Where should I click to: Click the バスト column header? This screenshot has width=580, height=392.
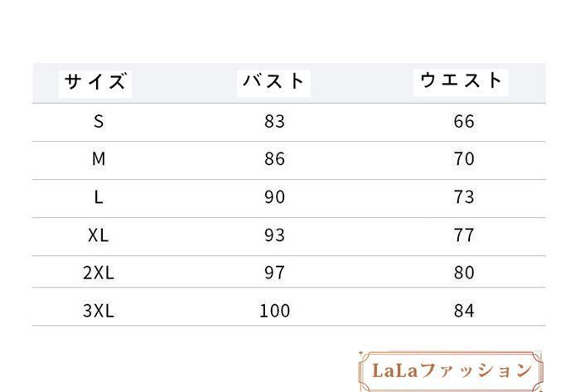274,81
